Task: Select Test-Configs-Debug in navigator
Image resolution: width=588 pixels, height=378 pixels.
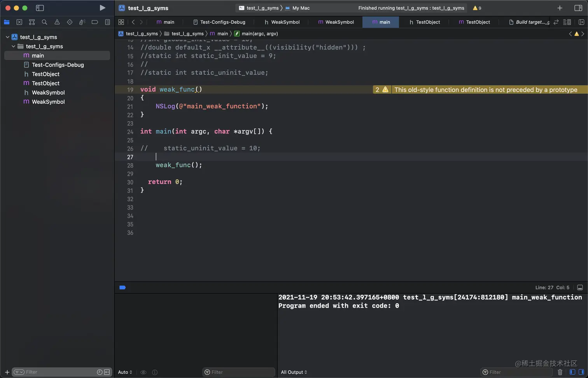Action: 57,65
